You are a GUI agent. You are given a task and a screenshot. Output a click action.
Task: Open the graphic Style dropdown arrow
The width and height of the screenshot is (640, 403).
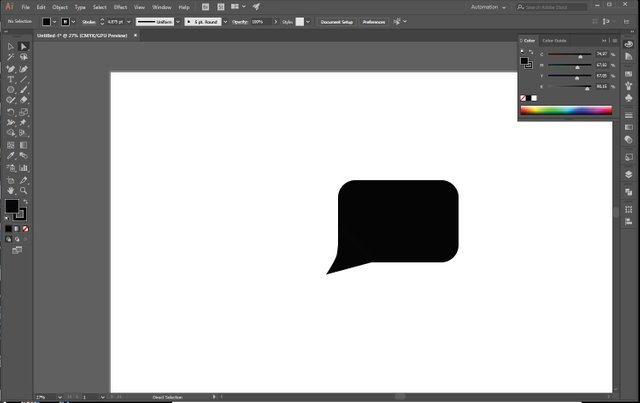click(308, 22)
